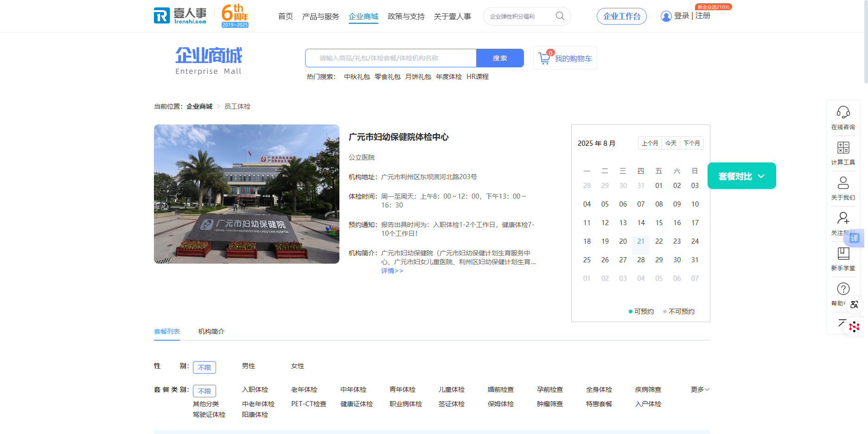Open 企业商城 navigation item
Image resolution: width=868 pixels, height=434 pixels.
[x=364, y=16]
